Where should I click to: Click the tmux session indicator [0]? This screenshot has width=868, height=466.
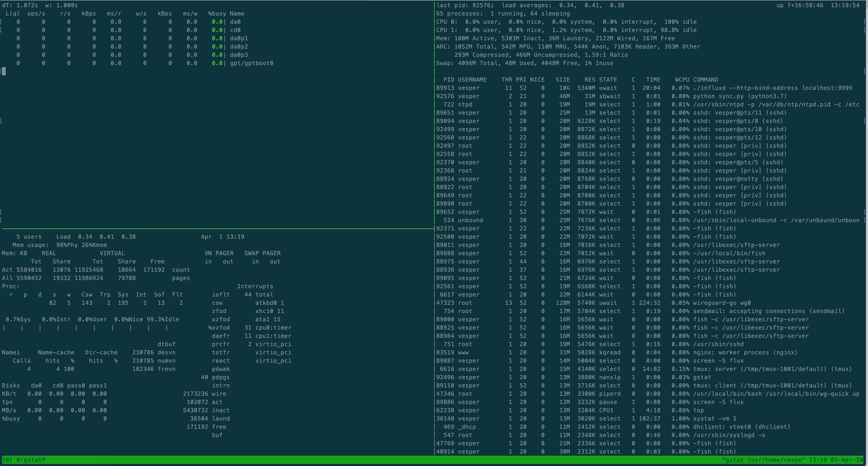point(7,460)
